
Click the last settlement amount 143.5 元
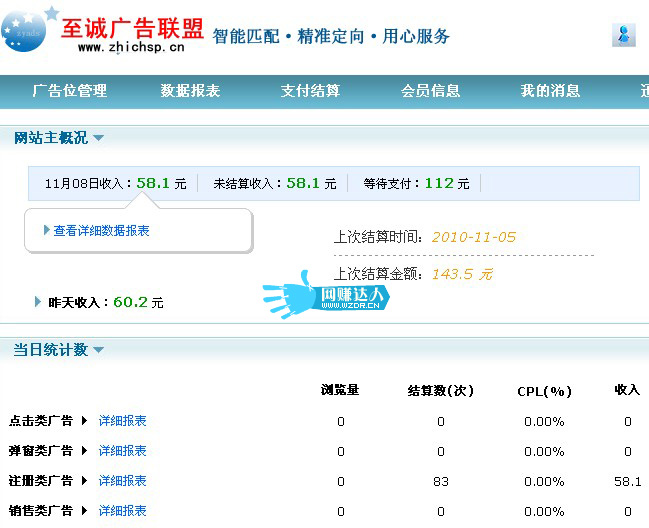[462, 274]
